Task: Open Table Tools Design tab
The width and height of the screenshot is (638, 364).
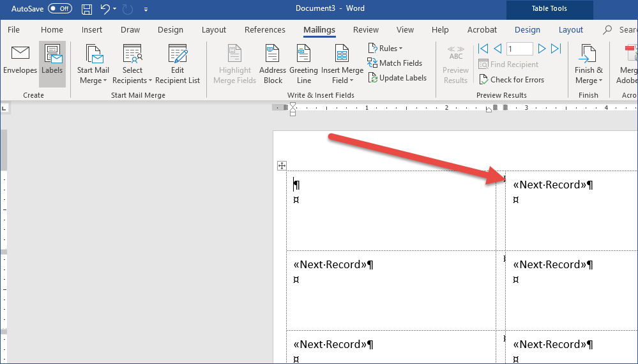Action: pyautogui.click(x=528, y=29)
